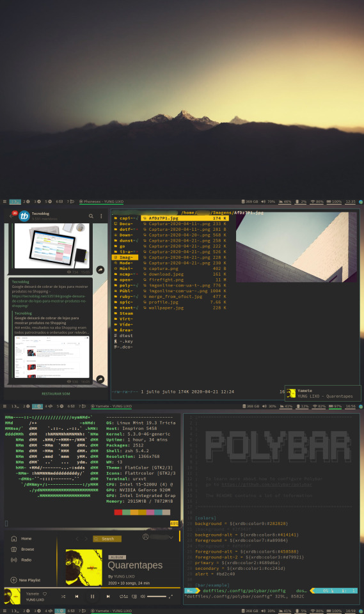Skip to the next track in Spotify
The image size is (364, 614).
[x=108, y=596]
